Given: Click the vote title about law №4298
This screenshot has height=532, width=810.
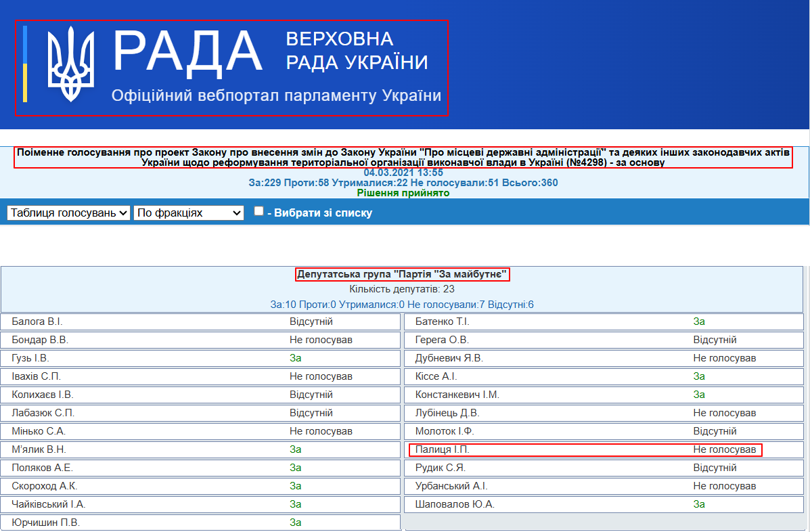Looking at the screenshot, I should [403, 158].
